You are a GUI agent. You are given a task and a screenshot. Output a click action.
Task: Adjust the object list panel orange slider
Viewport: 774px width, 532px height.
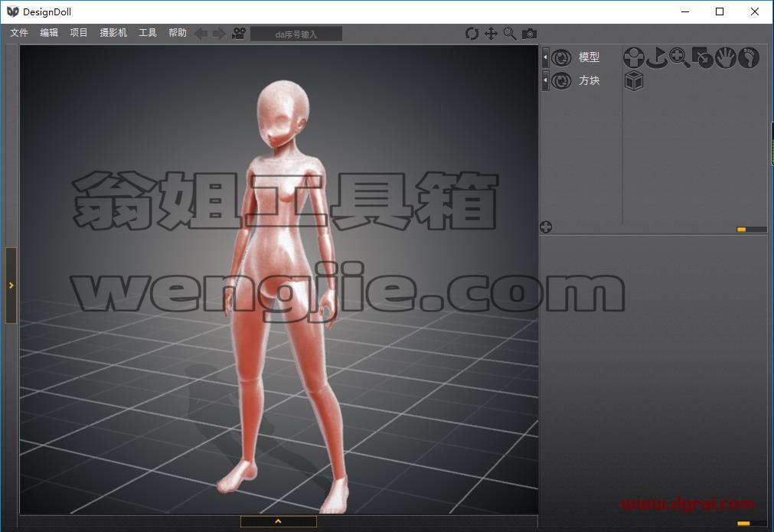[741, 230]
